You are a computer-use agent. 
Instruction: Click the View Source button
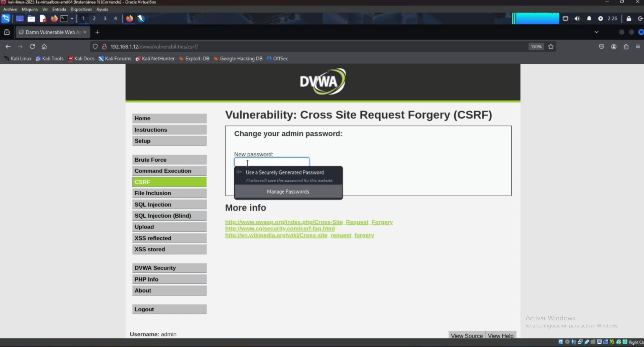point(466,336)
